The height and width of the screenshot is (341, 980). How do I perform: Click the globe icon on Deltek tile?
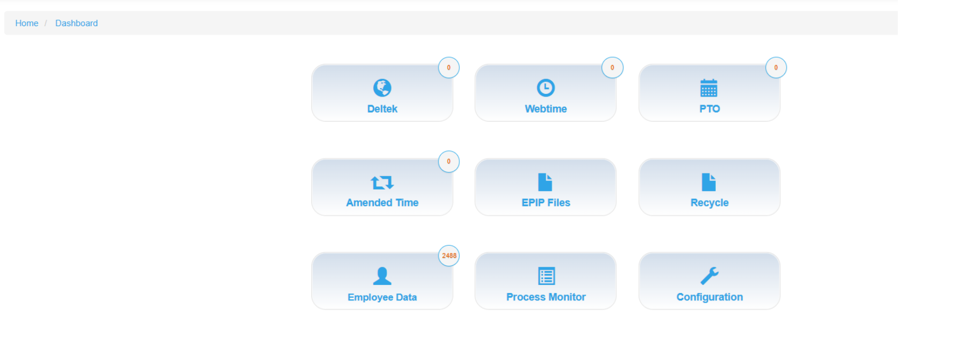pyautogui.click(x=382, y=88)
